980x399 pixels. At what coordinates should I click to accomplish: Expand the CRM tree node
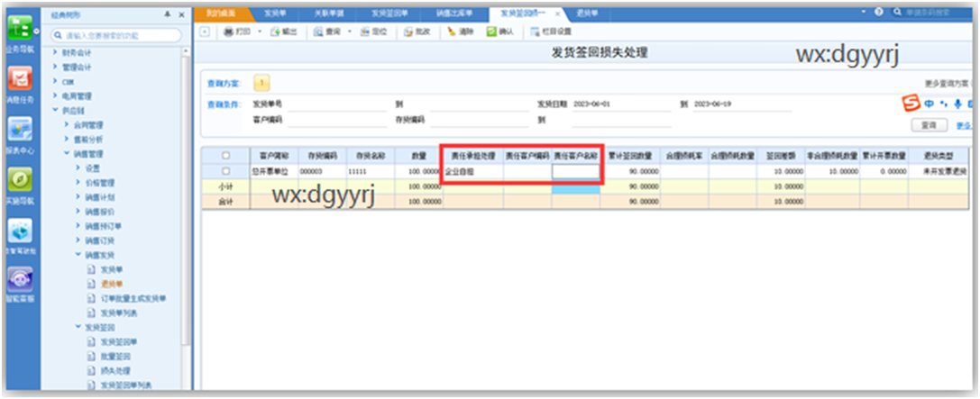56,81
